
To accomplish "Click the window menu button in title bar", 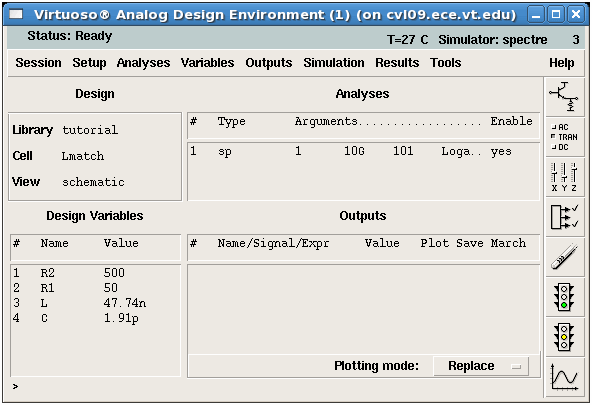I will pyautogui.click(x=16, y=14).
